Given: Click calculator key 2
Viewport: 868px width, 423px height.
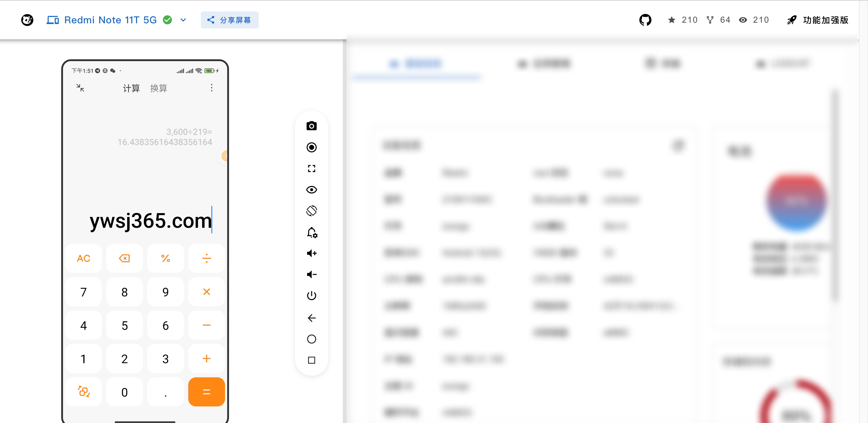Looking at the screenshot, I should click(124, 358).
